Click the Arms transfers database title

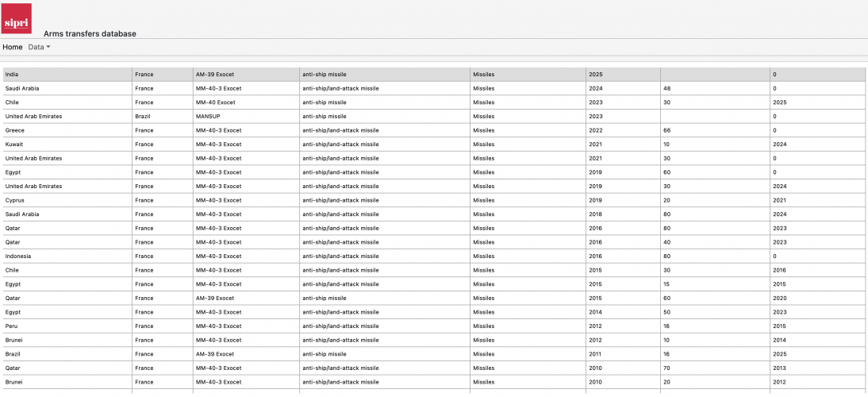[90, 34]
